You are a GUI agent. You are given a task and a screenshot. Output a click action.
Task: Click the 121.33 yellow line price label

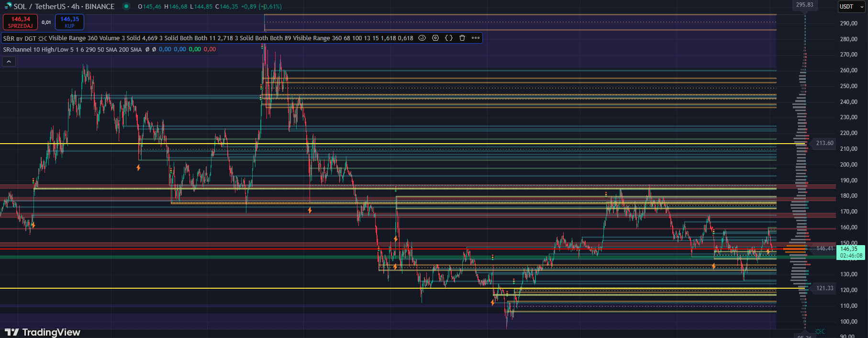point(824,288)
